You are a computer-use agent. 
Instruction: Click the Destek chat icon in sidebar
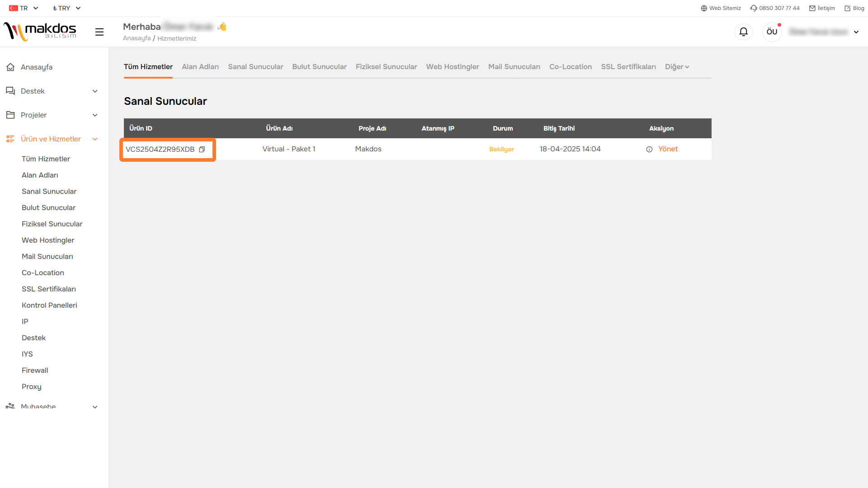pos(10,91)
